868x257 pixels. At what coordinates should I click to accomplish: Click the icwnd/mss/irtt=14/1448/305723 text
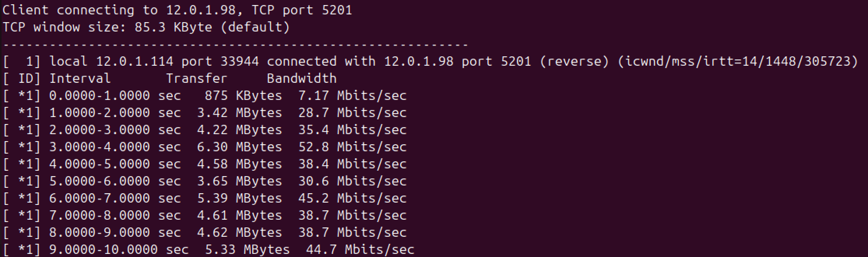pyautogui.click(x=738, y=61)
